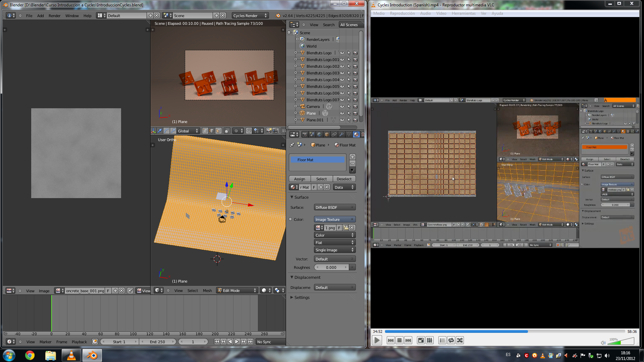Open VLC Herramientas menu
This screenshot has height=362, width=644.
pyautogui.click(x=463, y=13)
